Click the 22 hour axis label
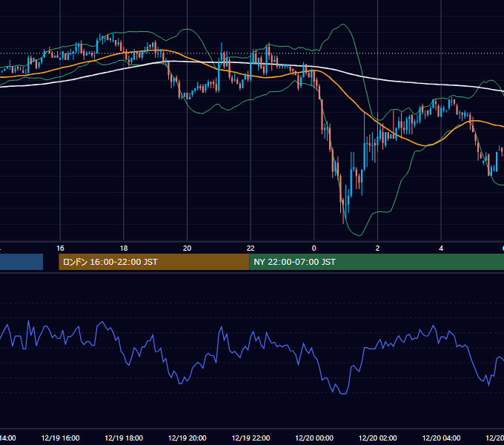The image size is (504, 445). 251,248
